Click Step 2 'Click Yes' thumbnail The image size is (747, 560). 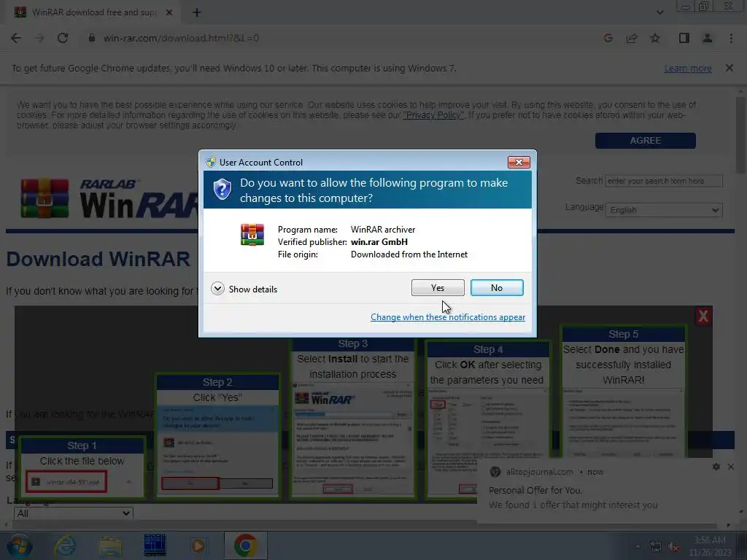(x=217, y=436)
